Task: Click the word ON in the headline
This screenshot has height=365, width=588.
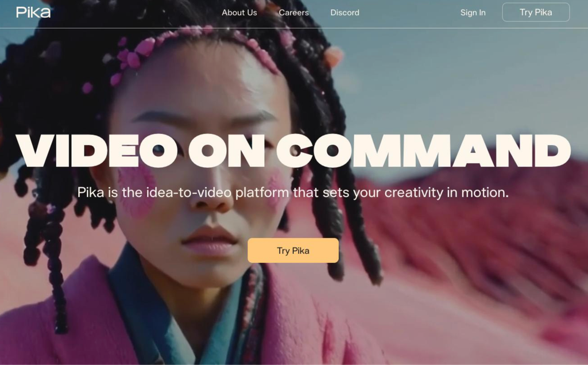Action: (x=227, y=151)
